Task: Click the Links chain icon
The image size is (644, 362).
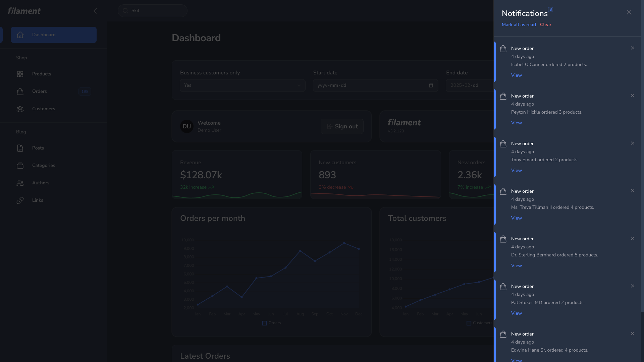Action: coord(20,200)
